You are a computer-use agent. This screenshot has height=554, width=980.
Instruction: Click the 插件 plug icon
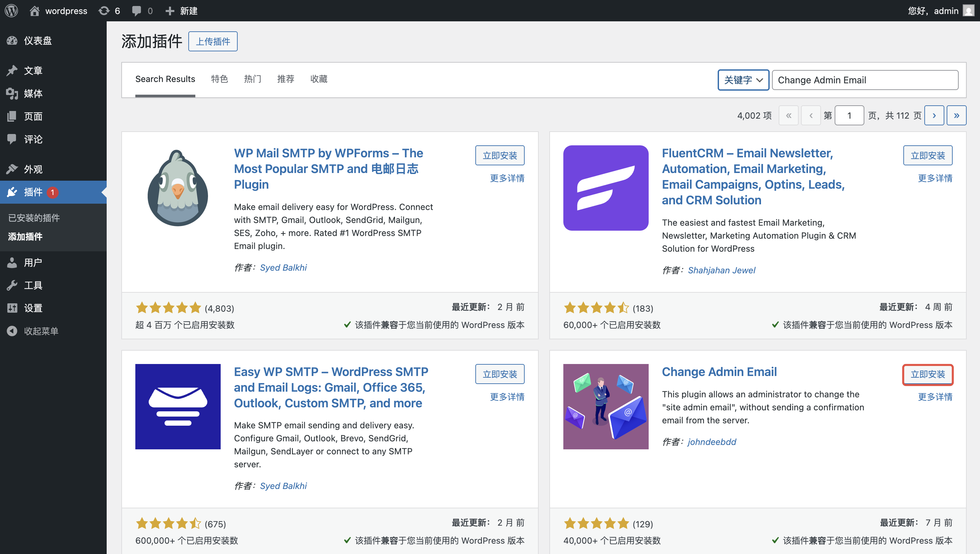tap(12, 192)
